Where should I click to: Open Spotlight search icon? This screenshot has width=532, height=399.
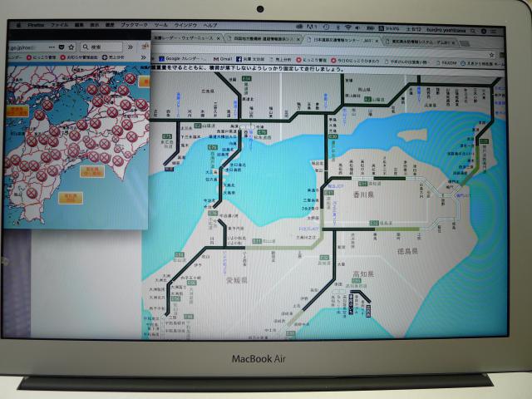coord(473,31)
